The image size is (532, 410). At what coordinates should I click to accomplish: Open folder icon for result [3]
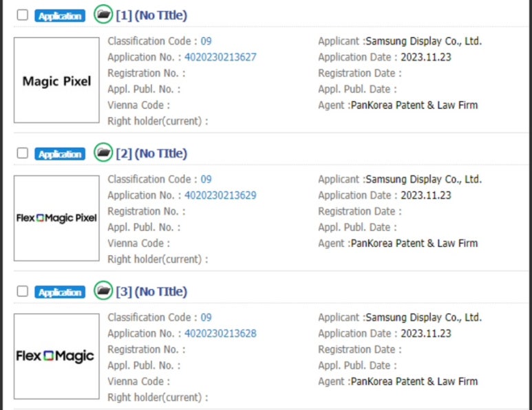[x=103, y=290]
